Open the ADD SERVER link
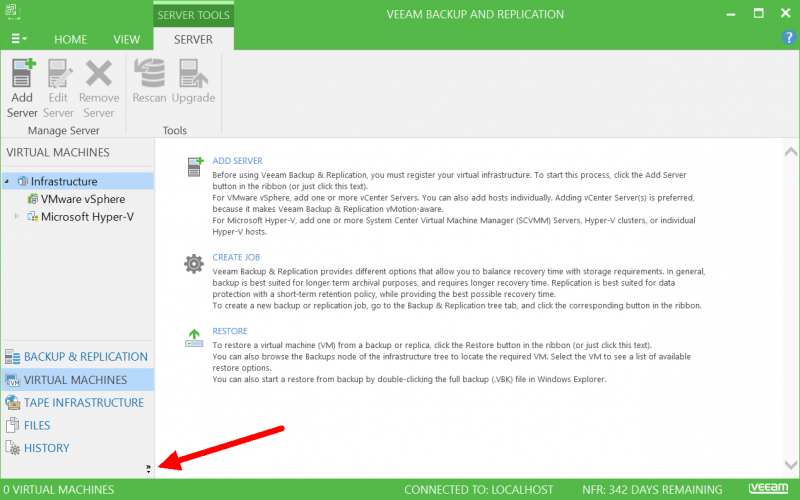 (x=237, y=161)
